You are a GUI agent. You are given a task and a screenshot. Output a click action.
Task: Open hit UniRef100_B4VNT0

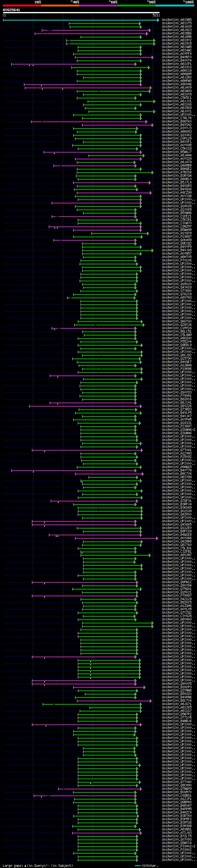point(177,57)
